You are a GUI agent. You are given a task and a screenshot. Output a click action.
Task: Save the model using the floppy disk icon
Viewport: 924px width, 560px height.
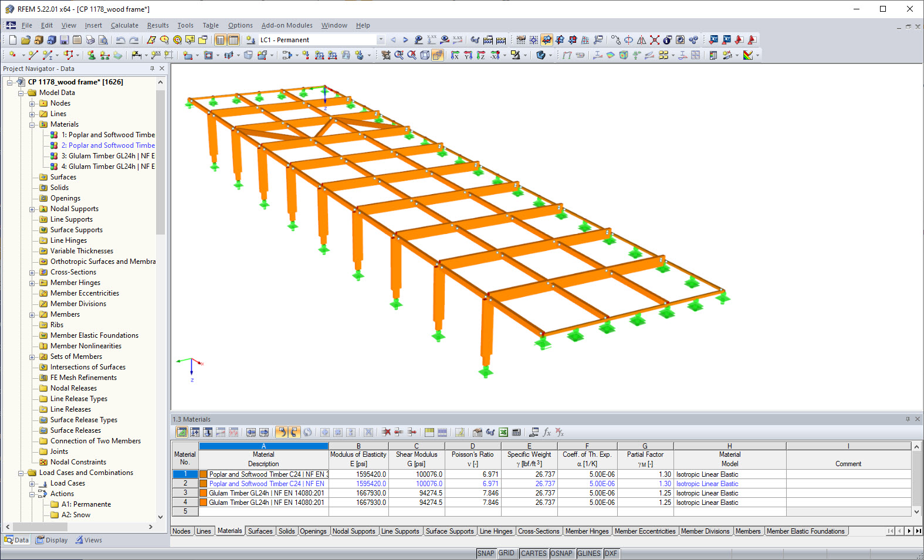64,40
